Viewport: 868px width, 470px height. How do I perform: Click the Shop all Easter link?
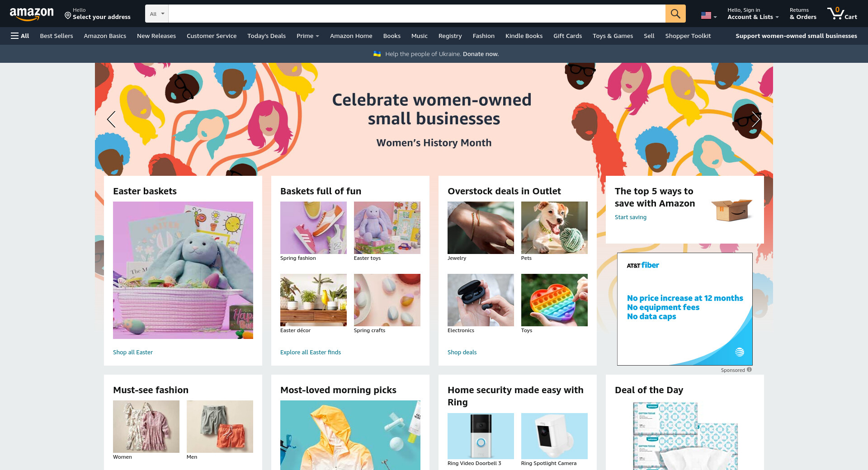click(133, 352)
